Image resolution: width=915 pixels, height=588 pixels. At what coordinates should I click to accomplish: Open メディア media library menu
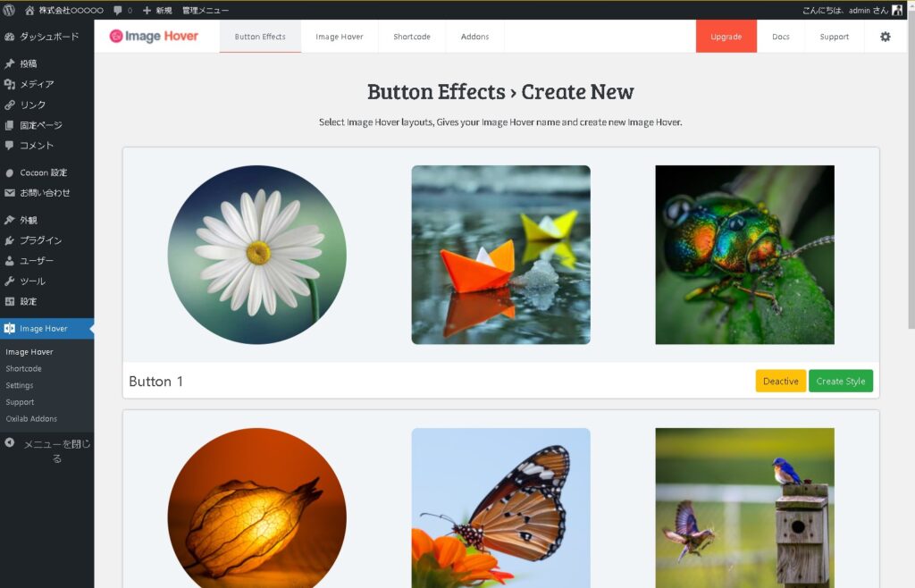37,84
